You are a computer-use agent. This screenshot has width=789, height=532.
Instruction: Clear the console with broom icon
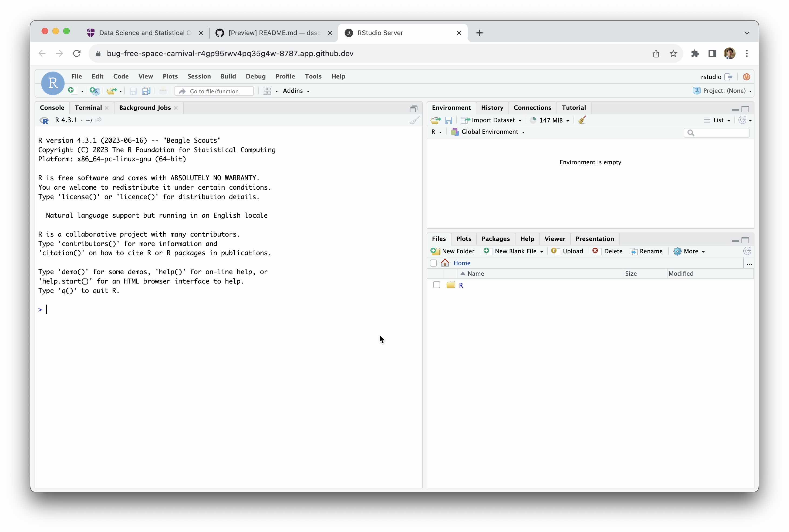(414, 120)
